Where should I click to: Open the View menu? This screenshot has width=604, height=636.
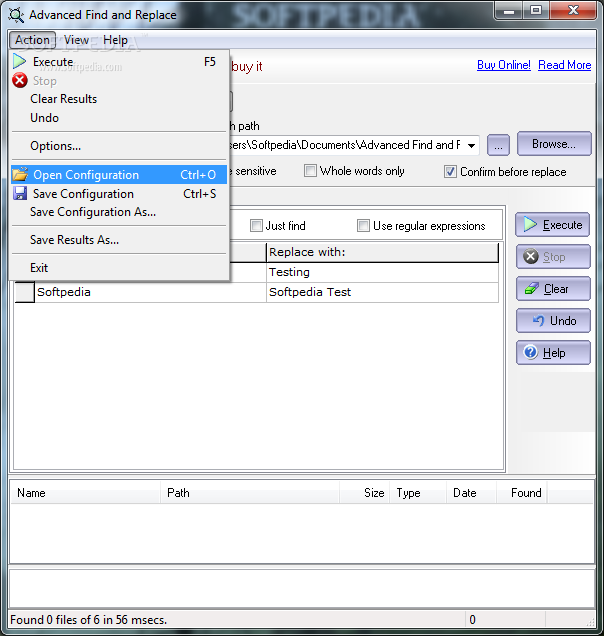76,40
